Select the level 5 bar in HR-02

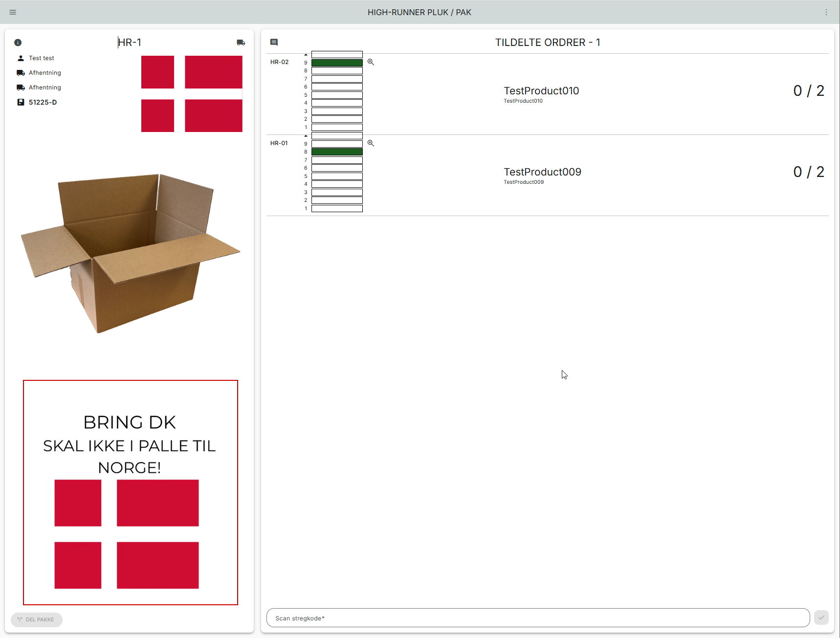pos(337,95)
